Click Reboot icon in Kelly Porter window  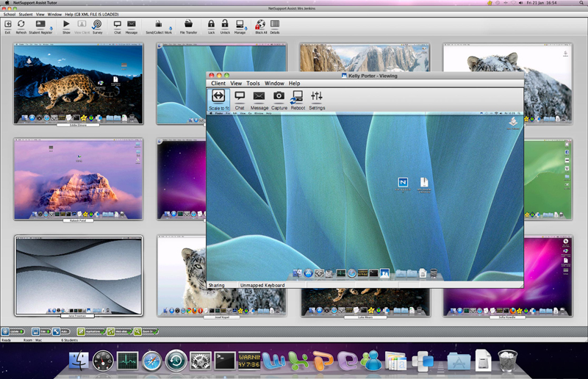[298, 97]
